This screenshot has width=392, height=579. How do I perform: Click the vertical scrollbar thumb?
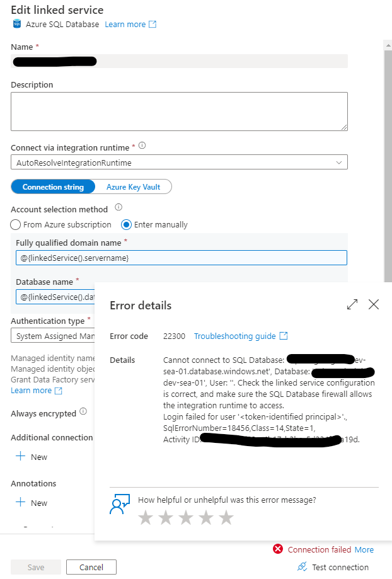tap(388, 166)
